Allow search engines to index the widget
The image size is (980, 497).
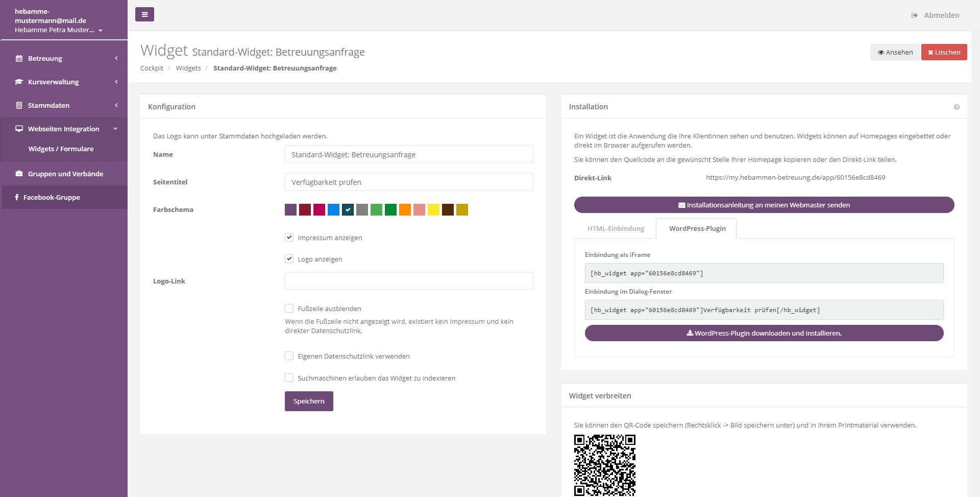(289, 378)
